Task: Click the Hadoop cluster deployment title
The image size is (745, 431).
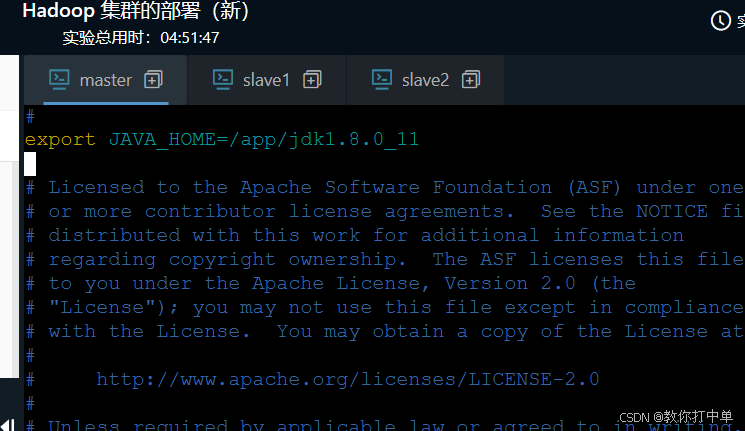Action: [136, 11]
